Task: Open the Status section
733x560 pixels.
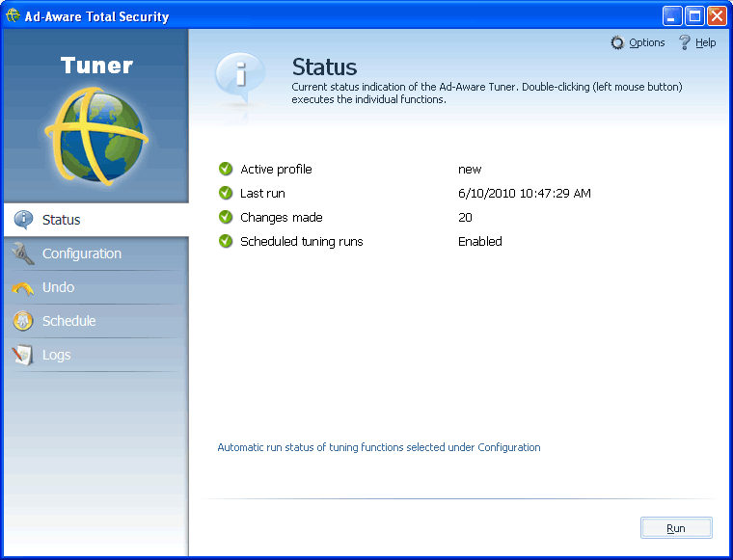Action: click(96, 220)
